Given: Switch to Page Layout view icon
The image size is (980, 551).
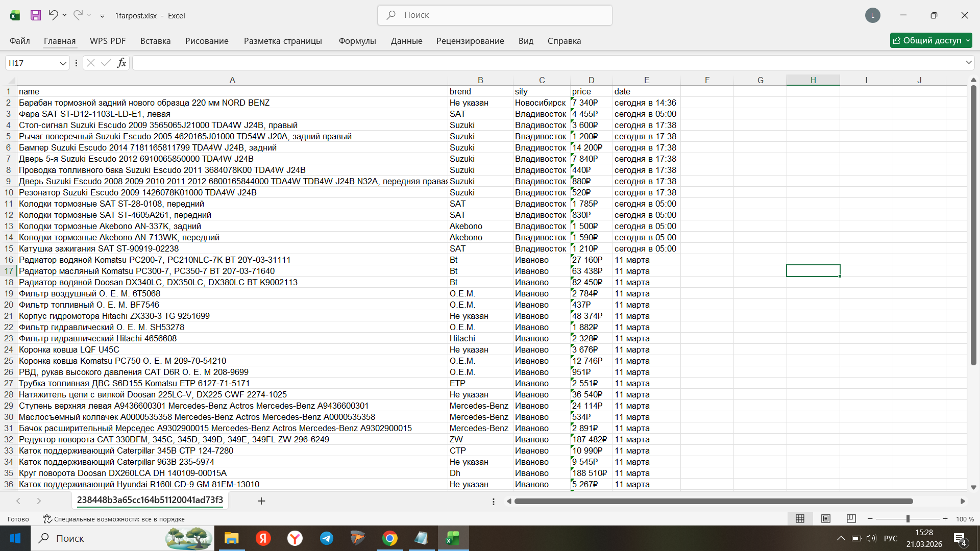Looking at the screenshot, I should [x=825, y=519].
